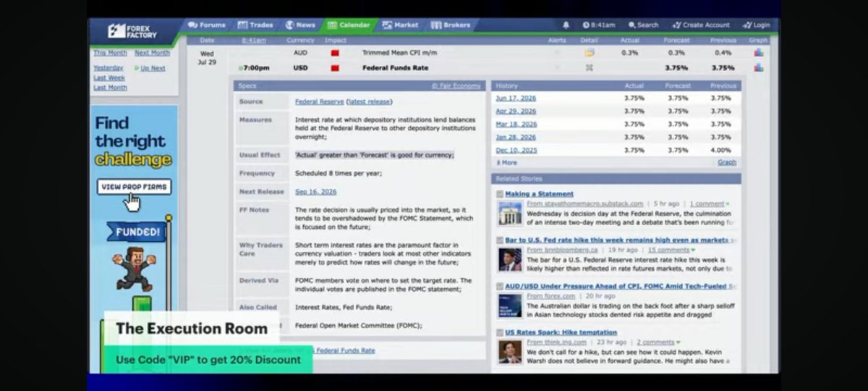Expand '2 comments' dropdown

(658, 342)
